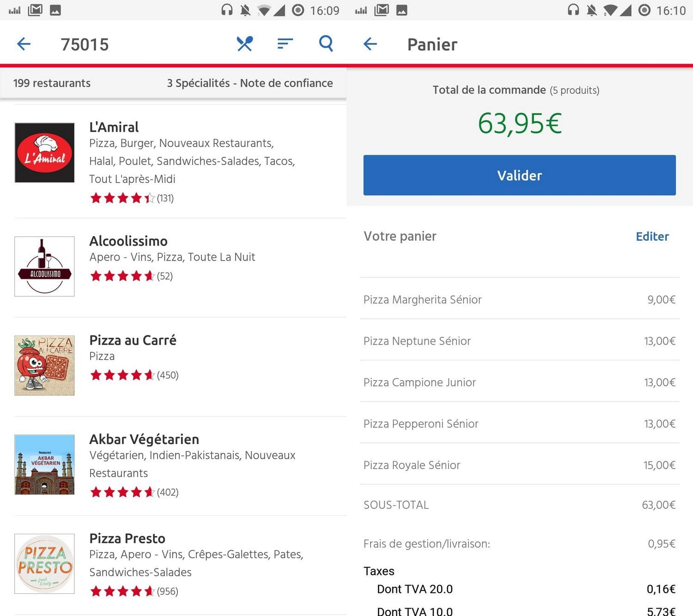Select the Pizza au Carré logo
The image size is (693, 616).
click(x=44, y=366)
